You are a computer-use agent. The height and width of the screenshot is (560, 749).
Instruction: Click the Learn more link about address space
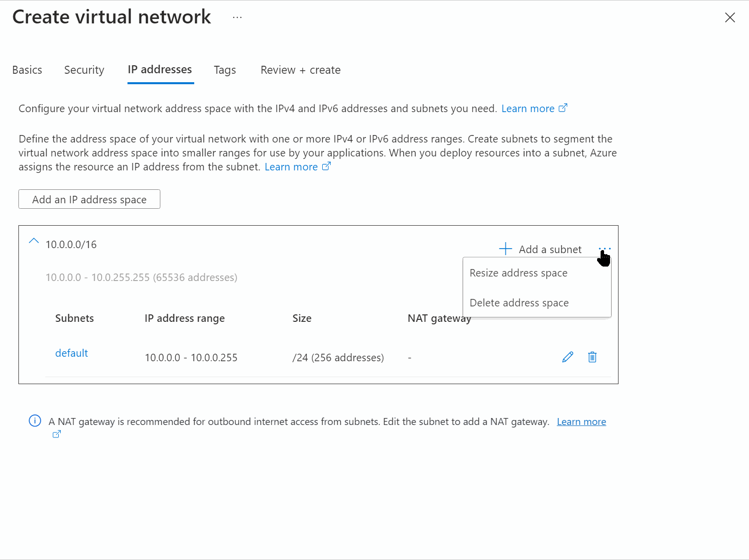[291, 166]
